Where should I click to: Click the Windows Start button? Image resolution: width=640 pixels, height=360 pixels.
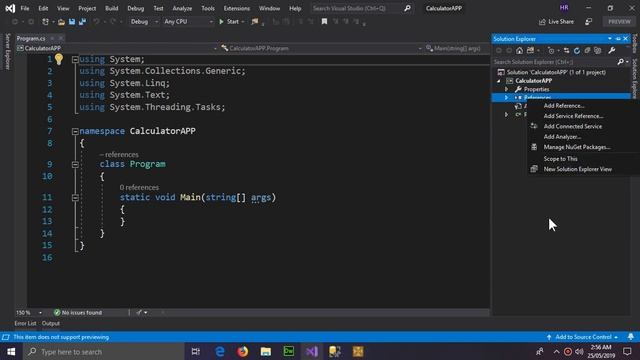[x=11, y=351]
